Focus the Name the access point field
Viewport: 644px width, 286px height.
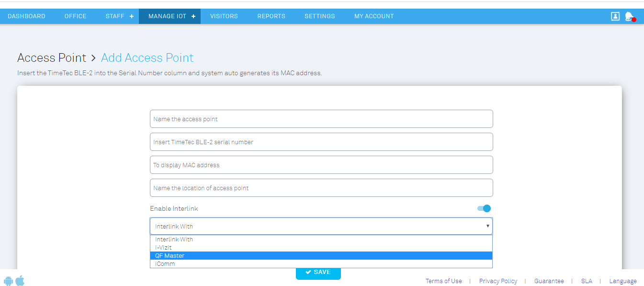point(321,119)
